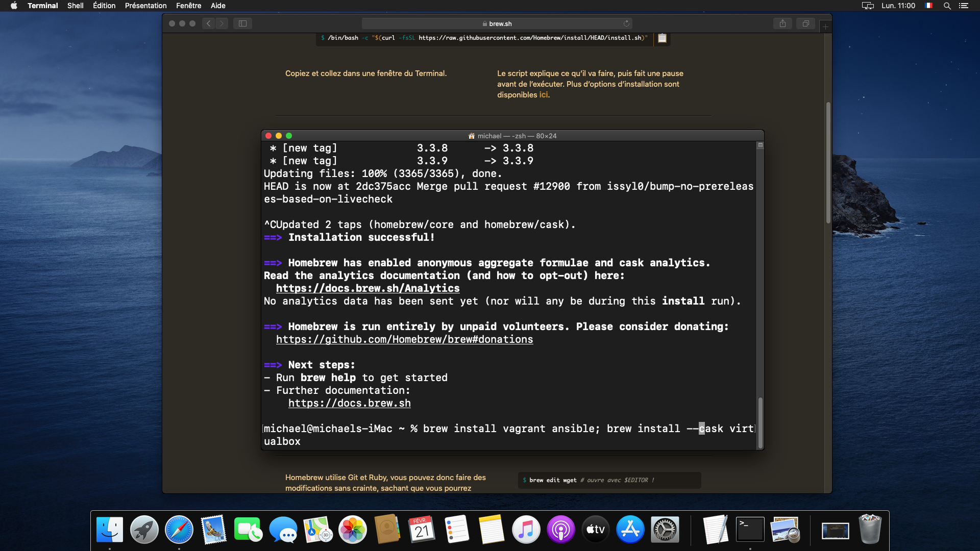Image resolution: width=980 pixels, height=551 pixels.
Task: Click Safari's back navigation arrow
Action: [x=208, y=23]
